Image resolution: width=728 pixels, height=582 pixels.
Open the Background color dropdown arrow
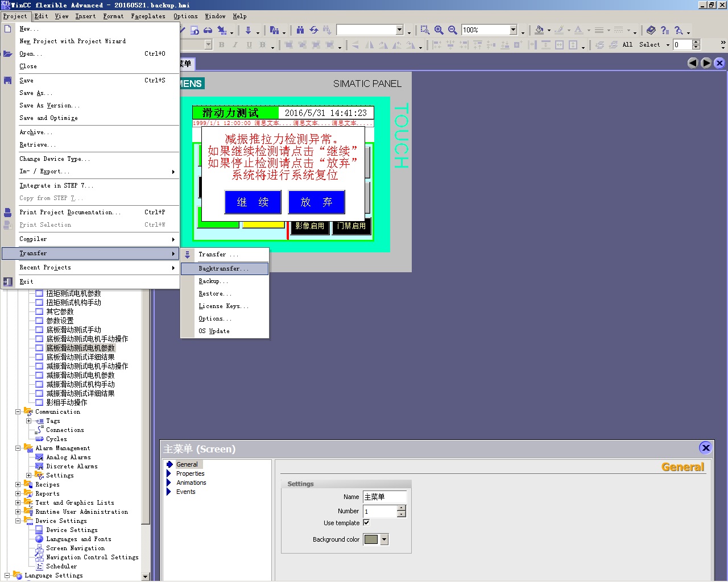pyautogui.click(x=384, y=539)
